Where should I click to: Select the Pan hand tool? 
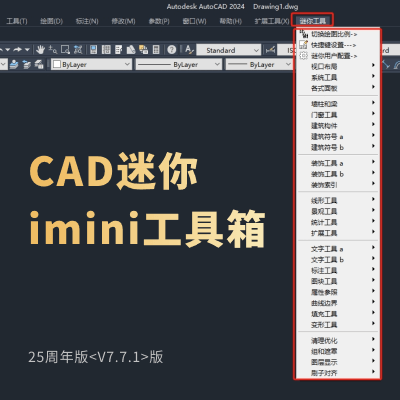[x=41, y=50]
